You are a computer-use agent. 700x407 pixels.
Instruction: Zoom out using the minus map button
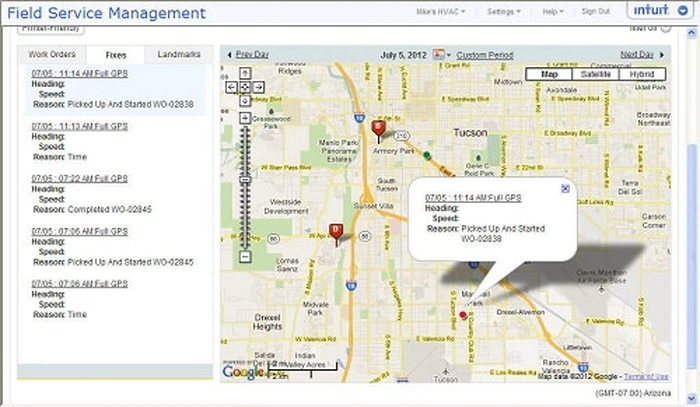(x=245, y=257)
